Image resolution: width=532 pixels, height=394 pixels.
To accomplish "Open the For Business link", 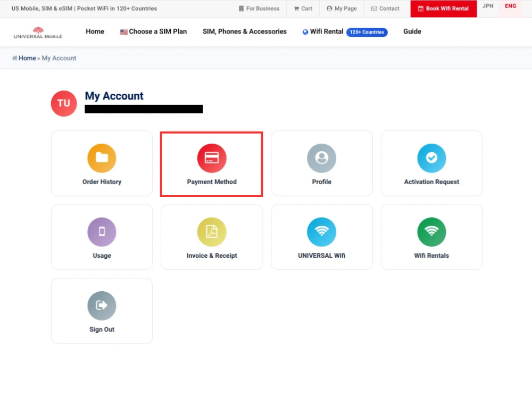I will [259, 9].
